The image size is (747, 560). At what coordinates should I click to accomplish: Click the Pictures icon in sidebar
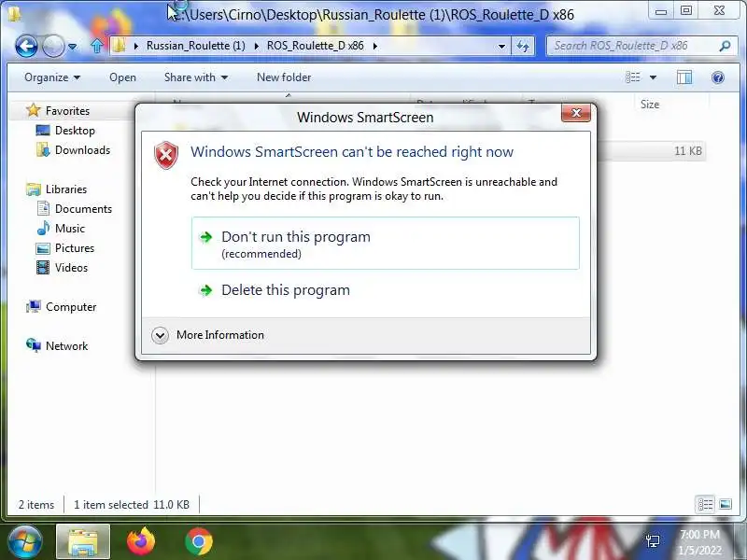pos(43,248)
